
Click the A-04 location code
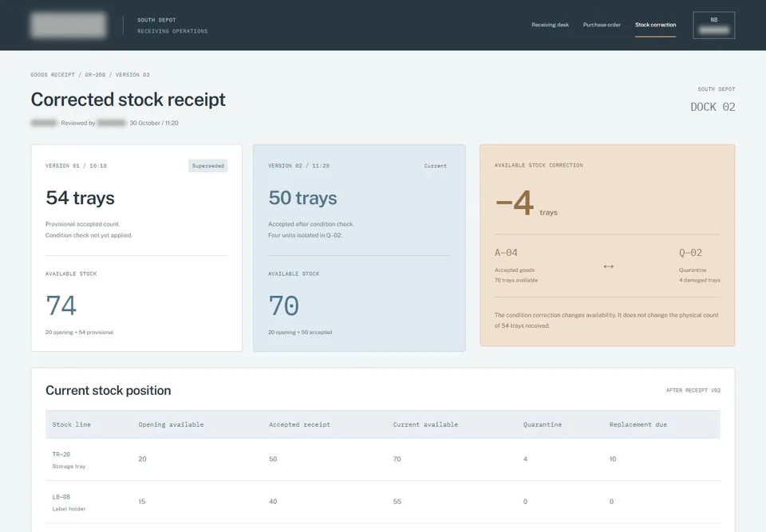[x=506, y=253]
